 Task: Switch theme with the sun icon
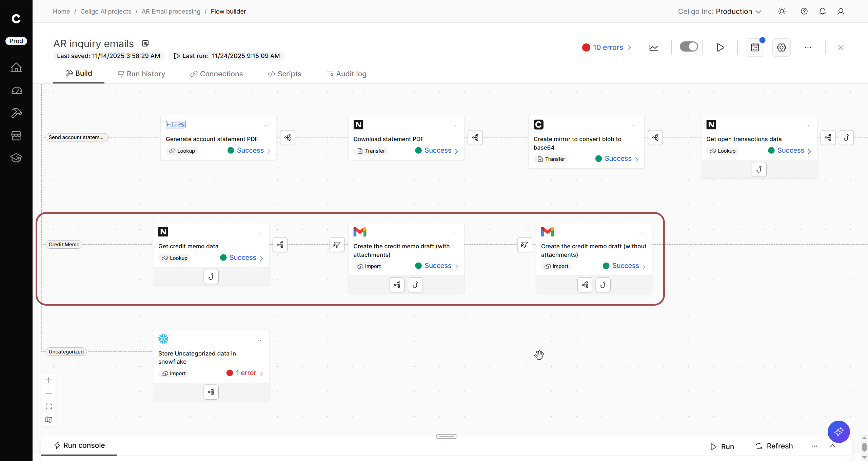[x=782, y=12]
